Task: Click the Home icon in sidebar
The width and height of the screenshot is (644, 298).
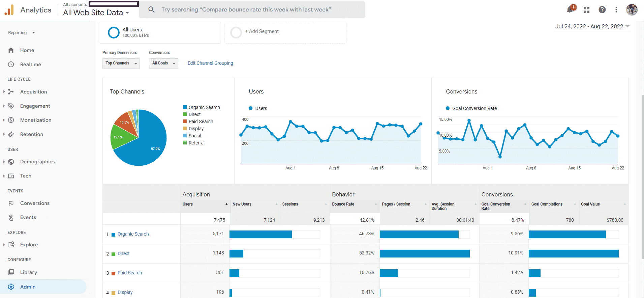Action: [x=11, y=50]
